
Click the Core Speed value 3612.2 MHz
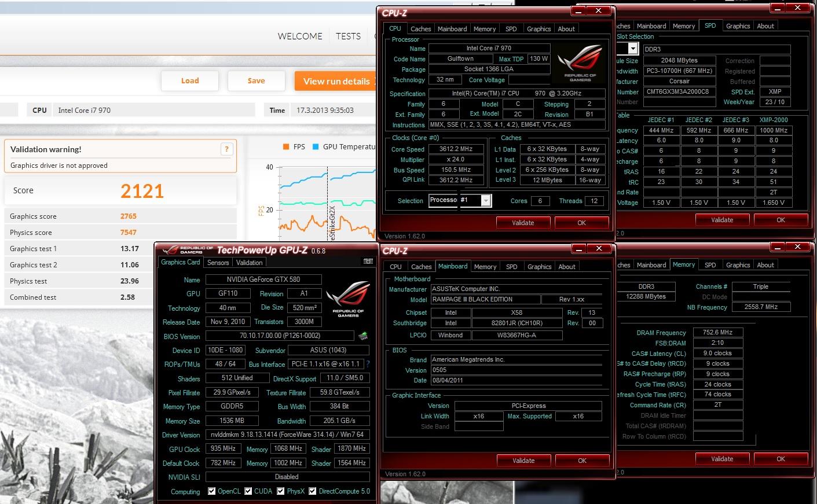(456, 149)
